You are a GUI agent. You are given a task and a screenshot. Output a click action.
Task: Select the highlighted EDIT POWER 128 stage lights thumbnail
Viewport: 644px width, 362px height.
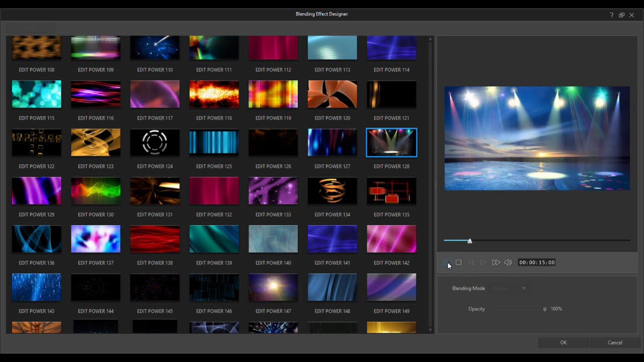click(x=391, y=142)
